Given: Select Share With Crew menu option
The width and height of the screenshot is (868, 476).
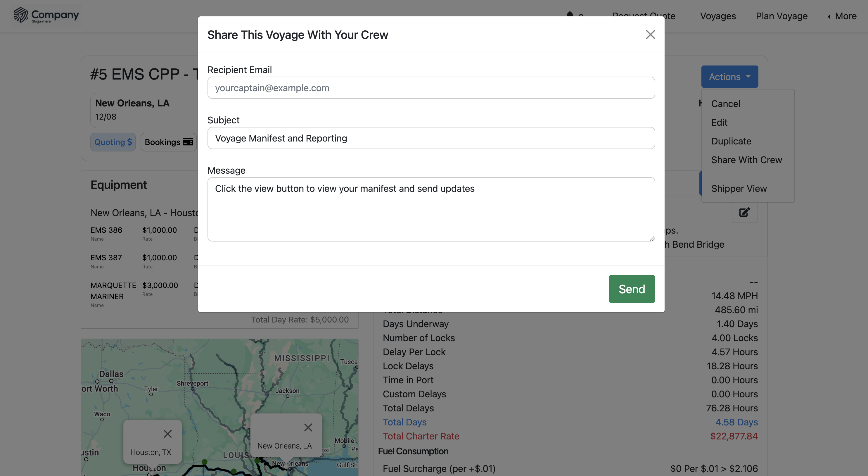Looking at the screenshot, I should (x=746, y=160).
